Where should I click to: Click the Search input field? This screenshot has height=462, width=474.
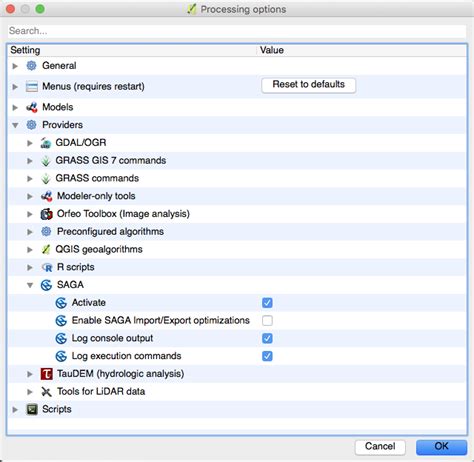(x=237, y=31)
